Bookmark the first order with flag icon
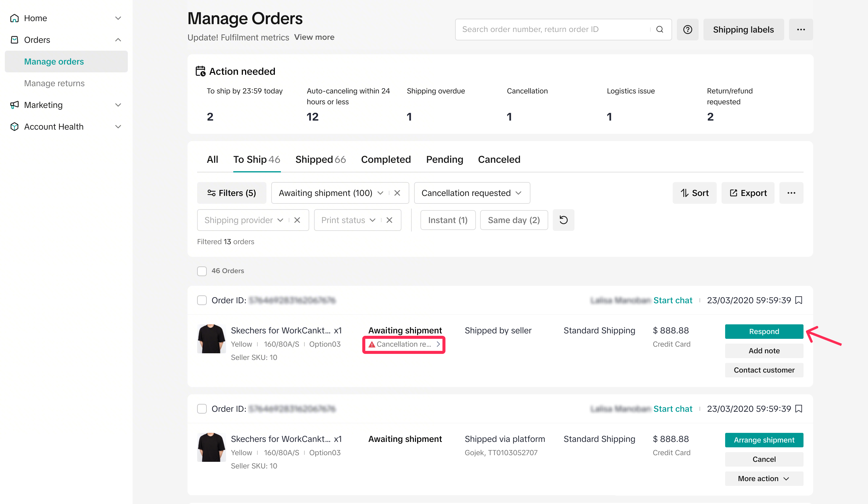 pos(799,300)
